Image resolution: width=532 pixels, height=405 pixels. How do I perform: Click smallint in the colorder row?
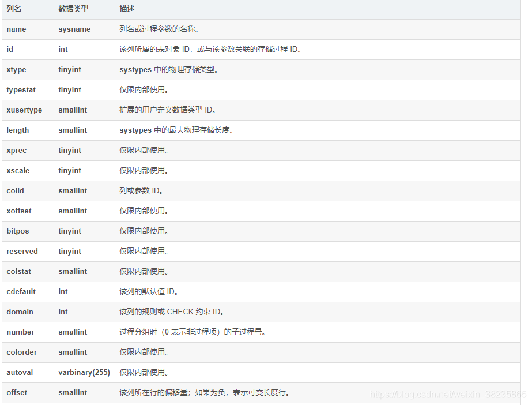pyautogui.click(x=73, y=352)
